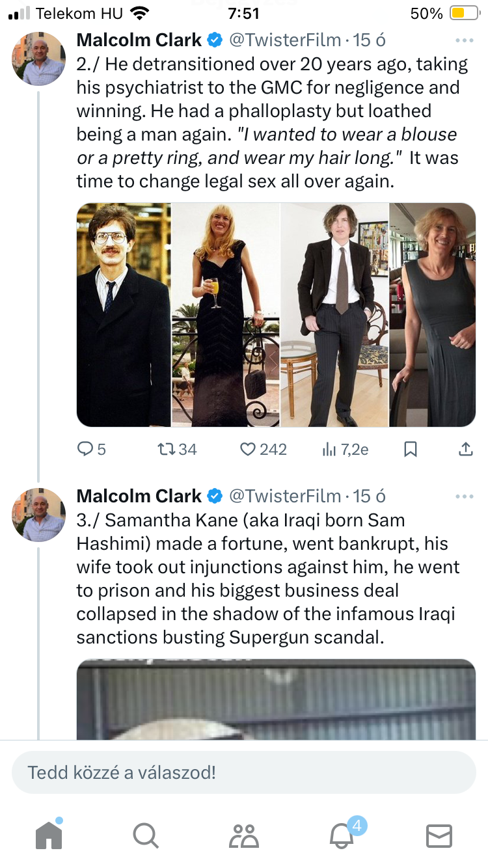Share the tweet via upload arrow icon
Image resolution: width=488 pixels, height=868 pixels.
[x=466, y=449]
